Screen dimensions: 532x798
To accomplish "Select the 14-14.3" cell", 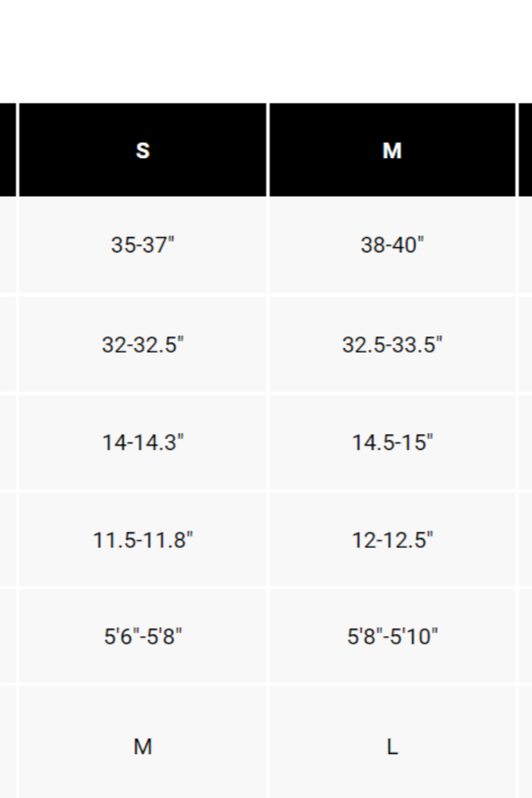I will (x=143, y=442).
